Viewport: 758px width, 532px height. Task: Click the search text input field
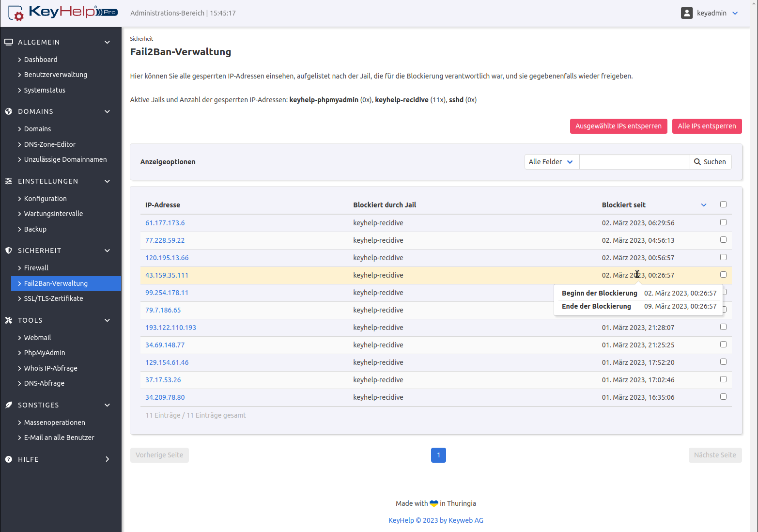tap(634, 162)
